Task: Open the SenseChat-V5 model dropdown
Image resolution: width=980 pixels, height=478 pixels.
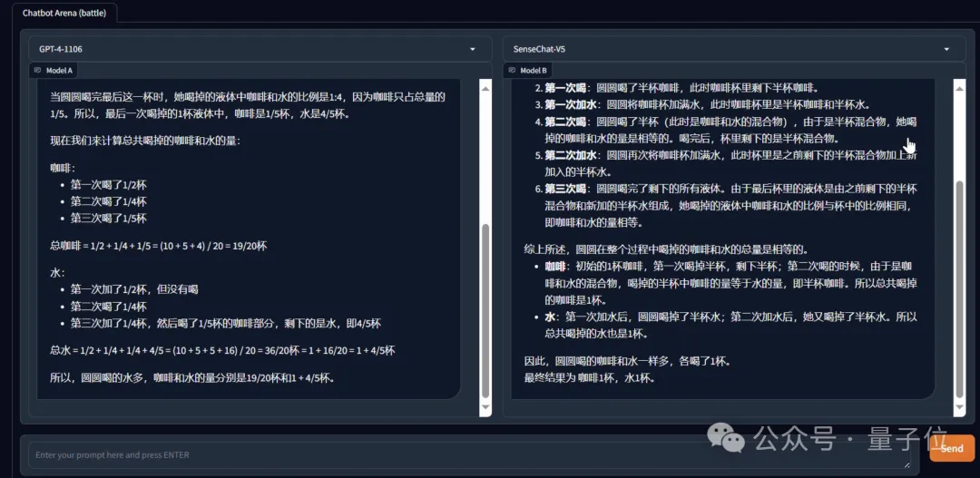Action: [947, 49]
